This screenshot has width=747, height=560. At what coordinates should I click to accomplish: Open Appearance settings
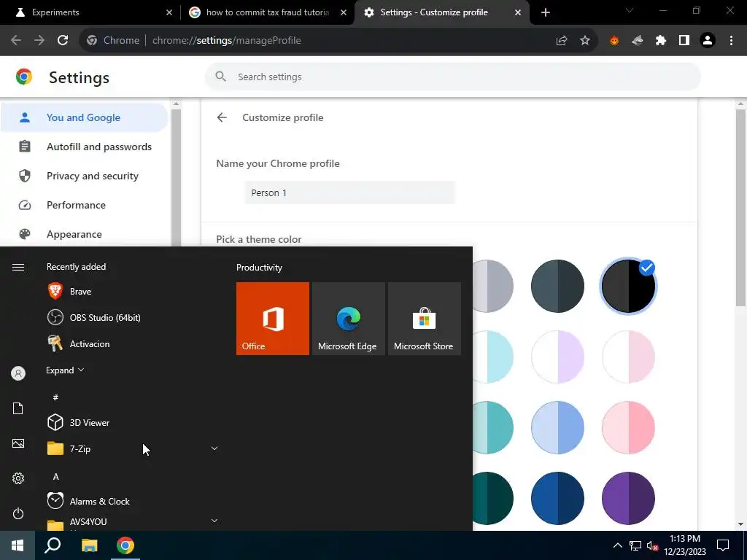(84, 234)
